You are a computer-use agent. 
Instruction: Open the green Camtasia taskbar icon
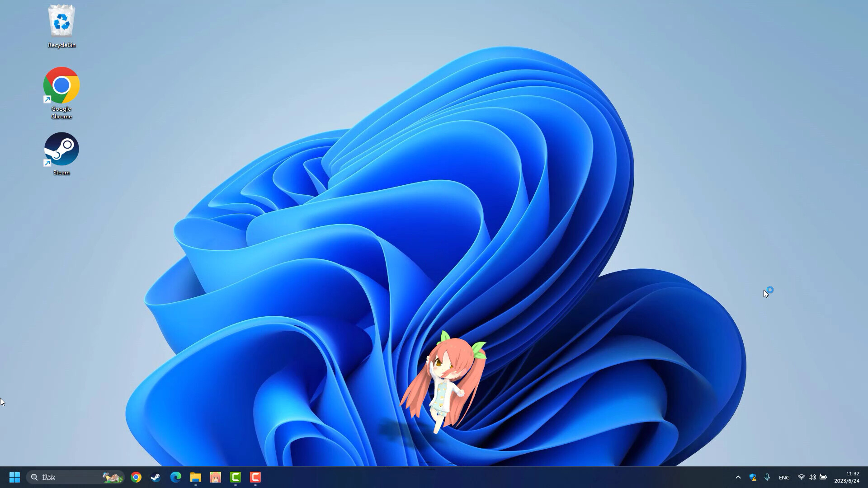(x=236, y=477)
